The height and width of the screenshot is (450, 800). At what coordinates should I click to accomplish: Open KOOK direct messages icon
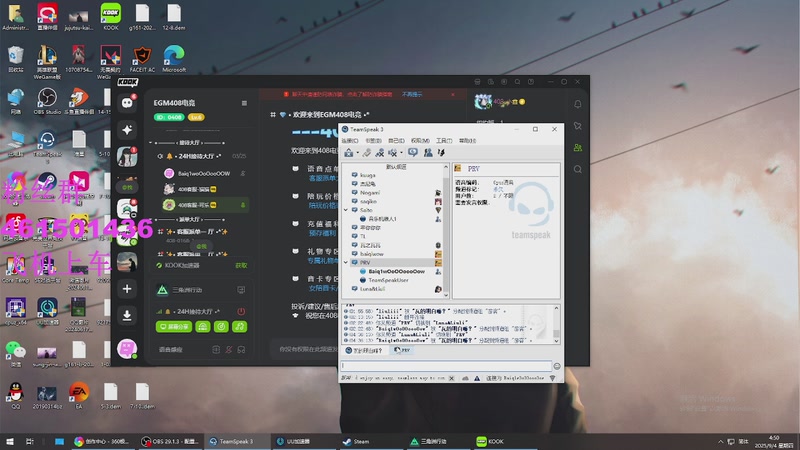click(x=127, y=103)
